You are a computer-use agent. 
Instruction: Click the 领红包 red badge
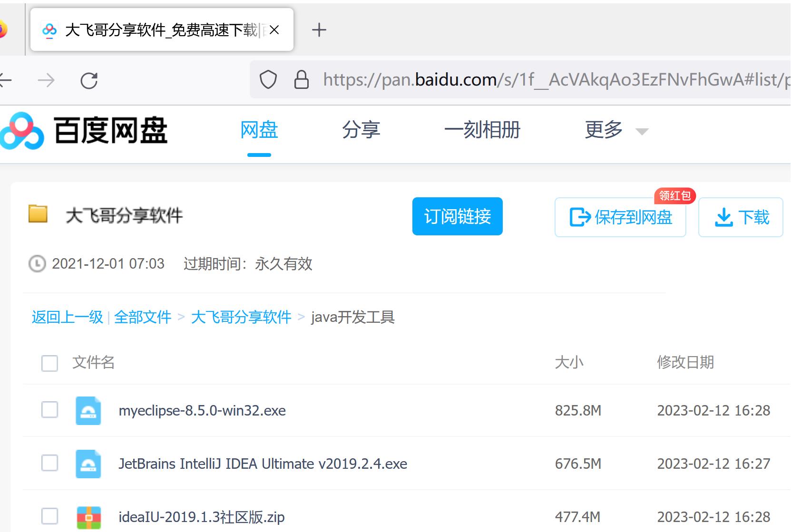pos(675,195)
